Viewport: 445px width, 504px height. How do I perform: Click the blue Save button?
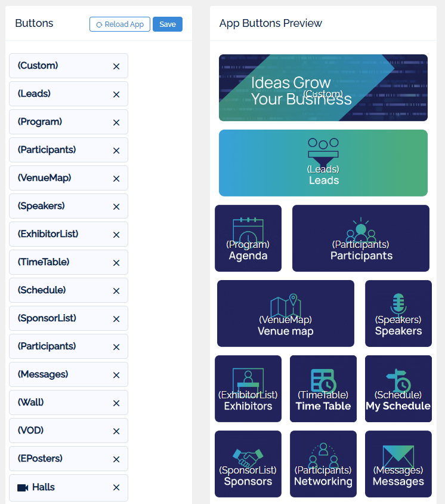click(x=168, y=24)
